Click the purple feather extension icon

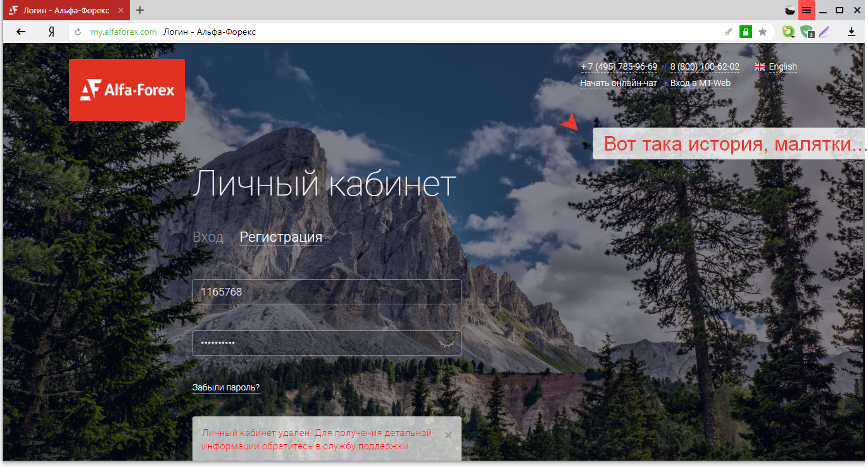click(824, 32)
